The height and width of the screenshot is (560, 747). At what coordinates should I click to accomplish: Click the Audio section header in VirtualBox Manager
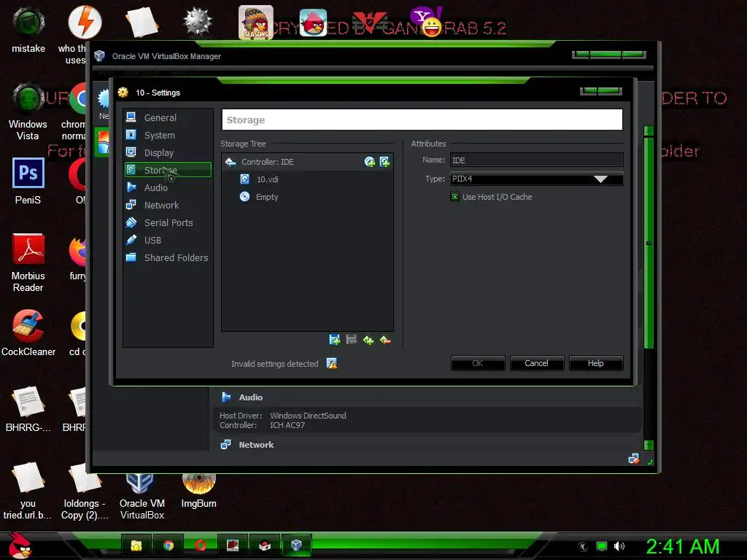click(x=251, y=397)
